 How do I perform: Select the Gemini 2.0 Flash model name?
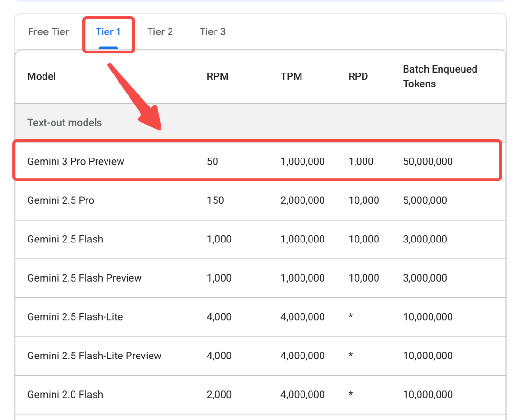coord(65,395)
